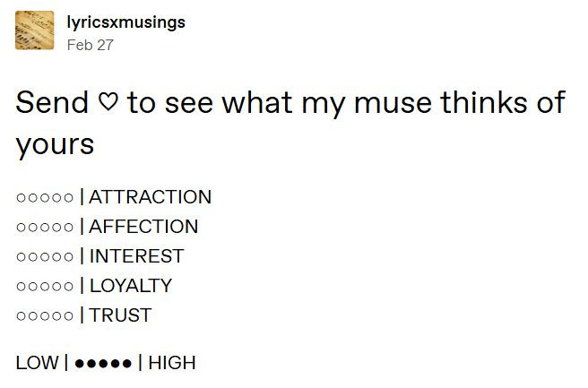Select first empty circle in ATTRACTION row
The width and height of the screenshot is (588, 388).
click(21, 198)
